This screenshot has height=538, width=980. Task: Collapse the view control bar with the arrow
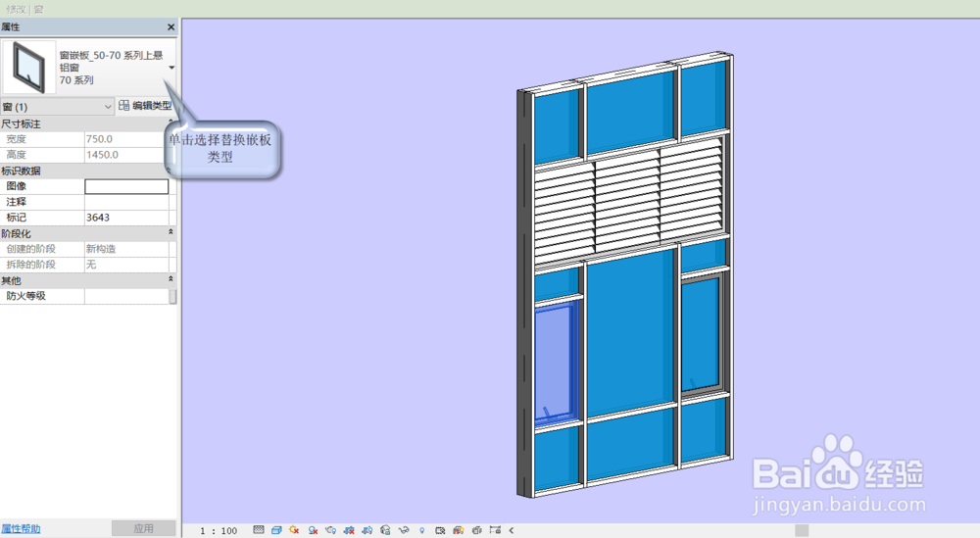(512, 530)
